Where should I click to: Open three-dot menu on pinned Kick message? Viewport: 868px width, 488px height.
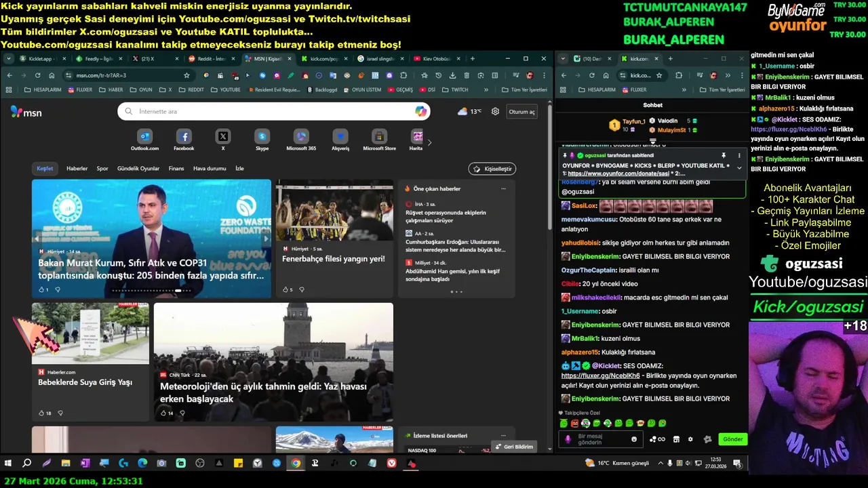tap(739, 155)
